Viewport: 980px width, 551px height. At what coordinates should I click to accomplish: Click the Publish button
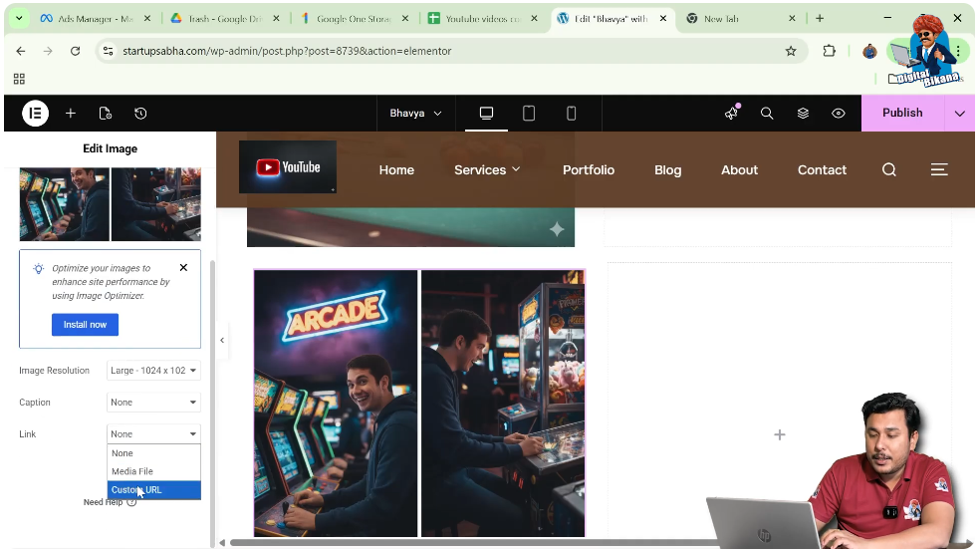pyautogui.click(x=901, y=114)
